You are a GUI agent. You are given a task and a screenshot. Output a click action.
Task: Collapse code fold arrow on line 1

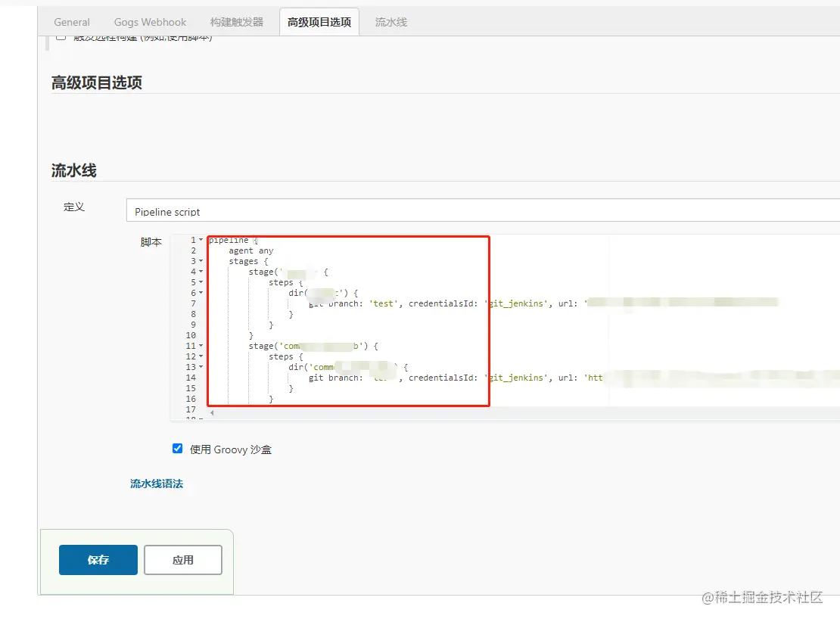201,240
